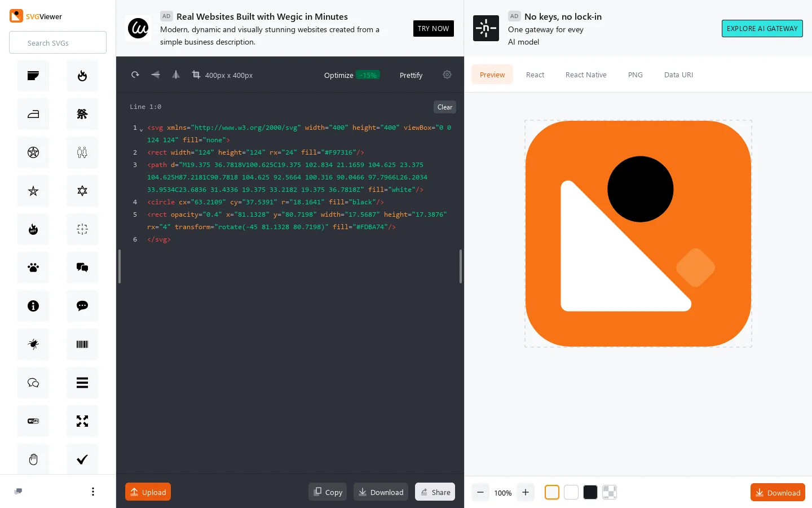Show the Data URI tab
The height and width of the screenshot is (508, 812).
(x=678, y=75)
